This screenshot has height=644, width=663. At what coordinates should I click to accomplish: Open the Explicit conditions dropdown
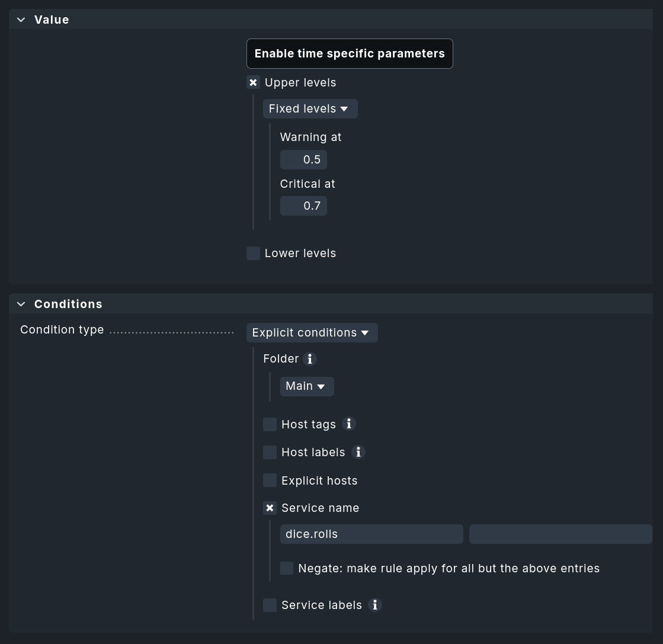[312, 333]
